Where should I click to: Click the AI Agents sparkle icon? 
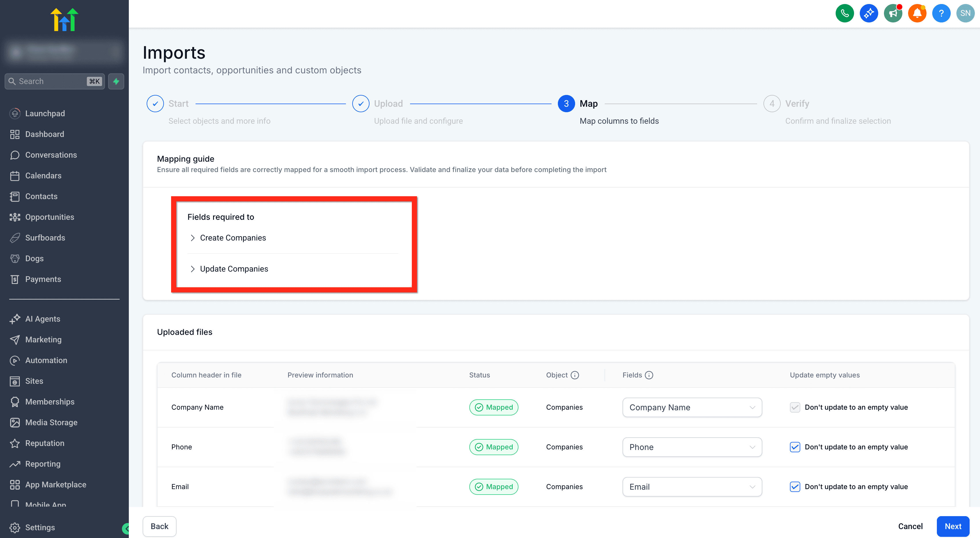(x=15, y=319)
